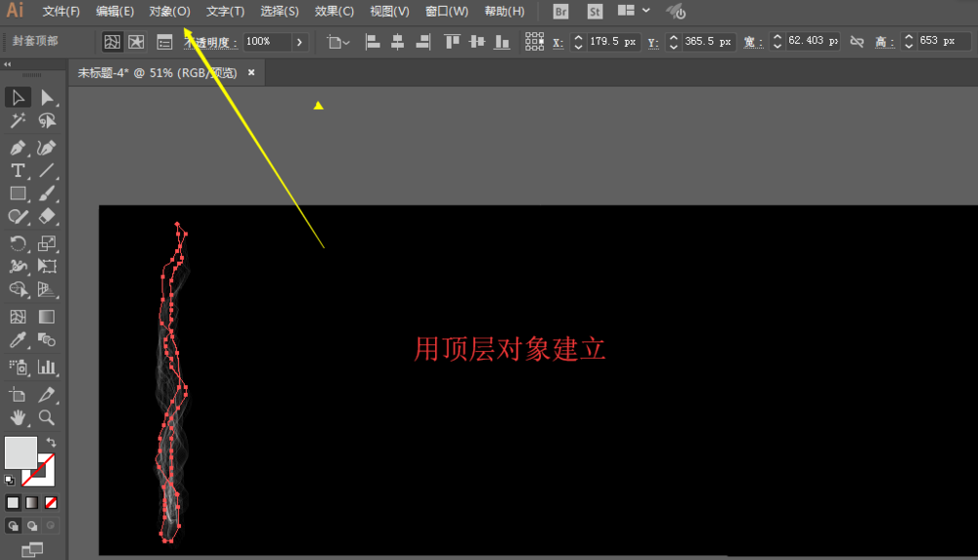Open Adobe Stock via St icon
The image size is (978, 560).
pyautogui.click(x=595, y=11)
